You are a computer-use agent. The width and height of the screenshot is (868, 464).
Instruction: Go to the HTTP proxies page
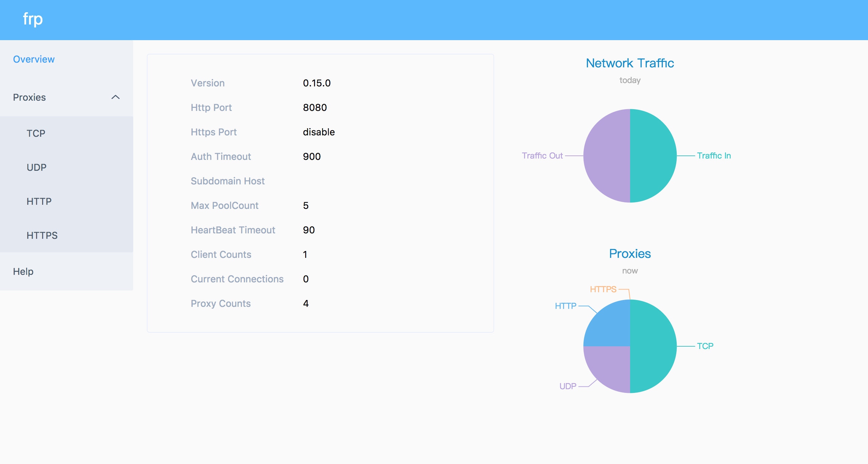39,201
